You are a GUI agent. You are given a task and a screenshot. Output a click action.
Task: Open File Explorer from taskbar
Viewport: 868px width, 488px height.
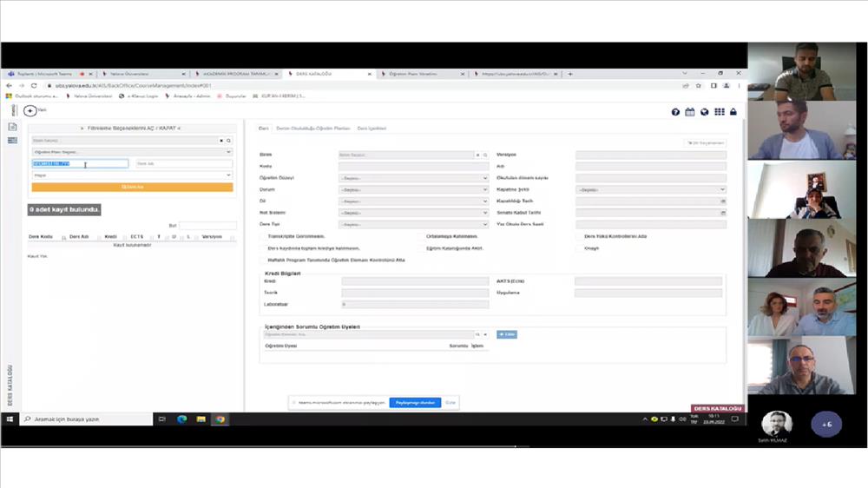201,419
